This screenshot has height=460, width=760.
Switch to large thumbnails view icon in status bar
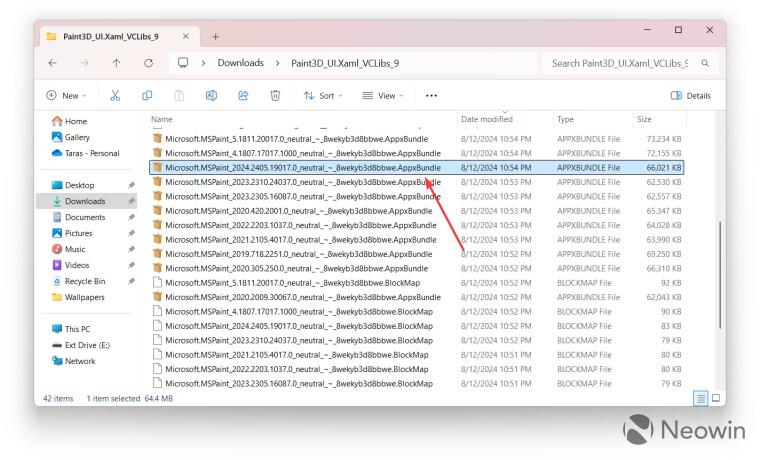pyautogui.click(x=716, y=398)
